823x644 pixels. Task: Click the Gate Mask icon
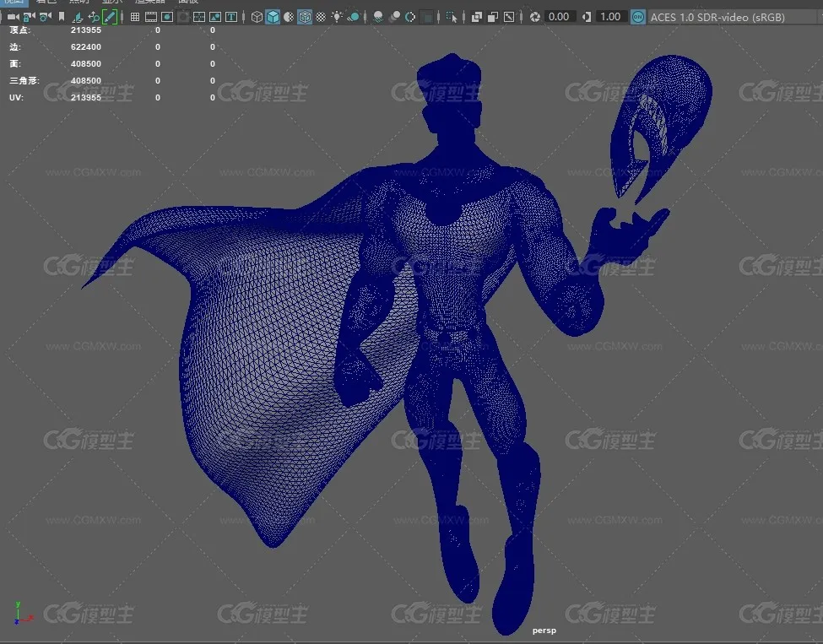click(x=183, y=17)
